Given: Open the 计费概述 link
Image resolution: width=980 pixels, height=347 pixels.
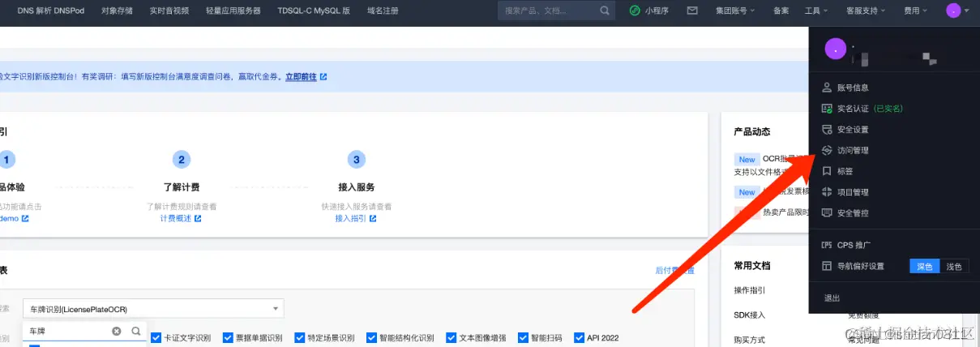Looking at the screenshot, I should point(176,218).
